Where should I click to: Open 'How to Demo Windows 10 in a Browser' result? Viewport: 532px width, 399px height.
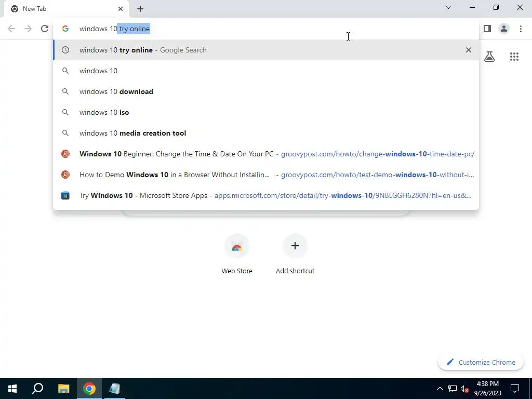(x=266, y=175)
